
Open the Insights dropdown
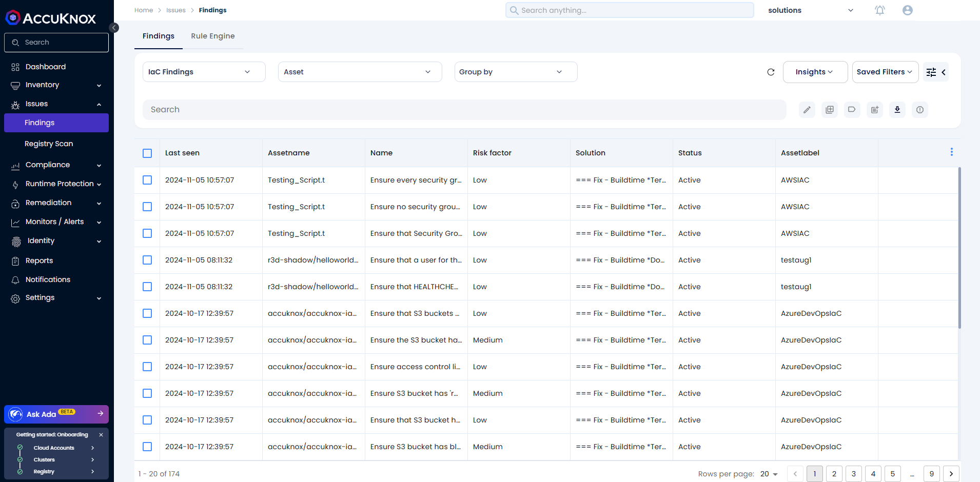815,72
